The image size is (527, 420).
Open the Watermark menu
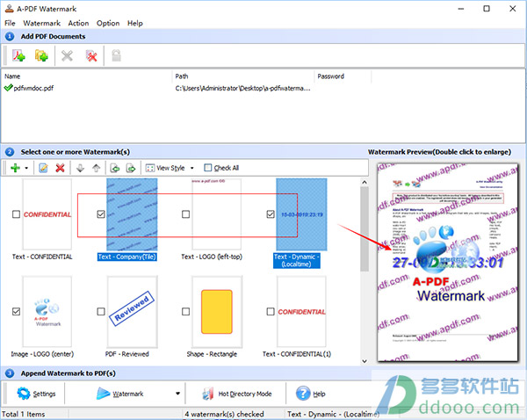point(41,23)
